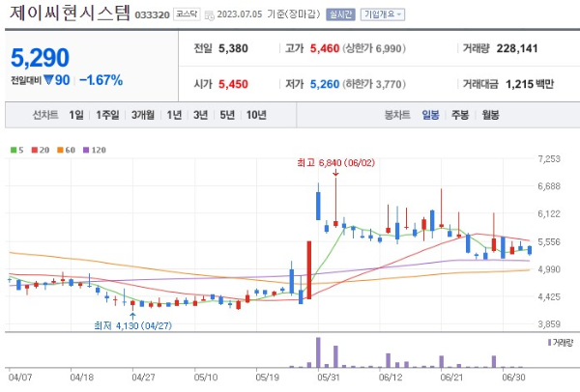Click the 코스닥 market badge

(x=187, y=14)
